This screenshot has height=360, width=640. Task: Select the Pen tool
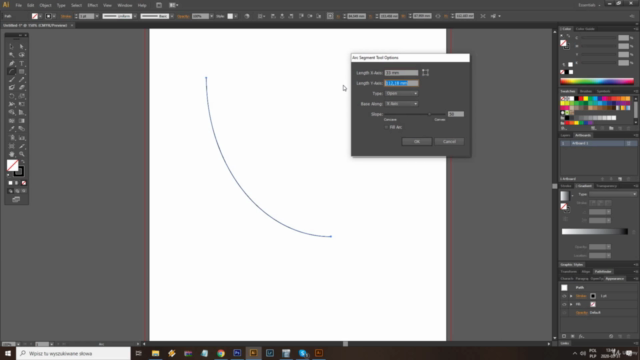pos(11,63)
